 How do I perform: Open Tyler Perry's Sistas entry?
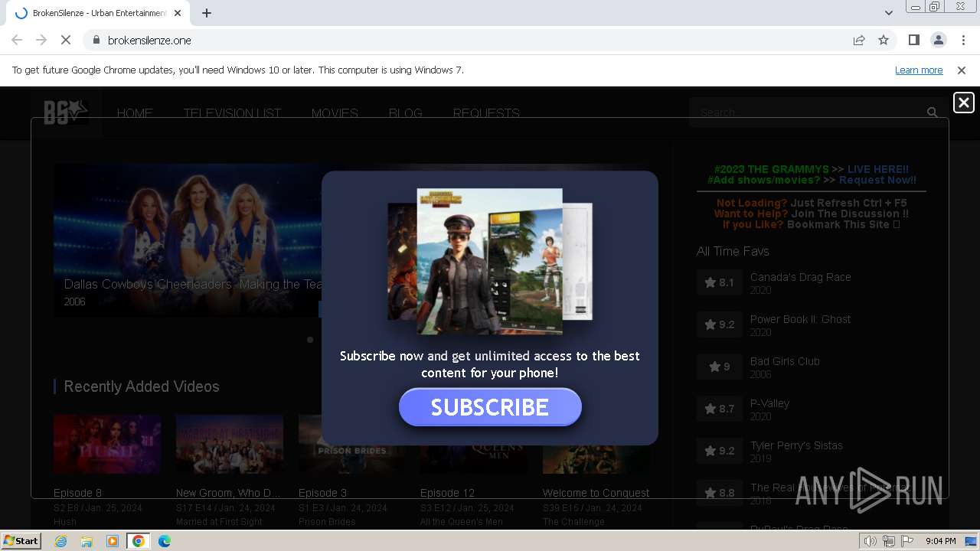coord(796,445)
